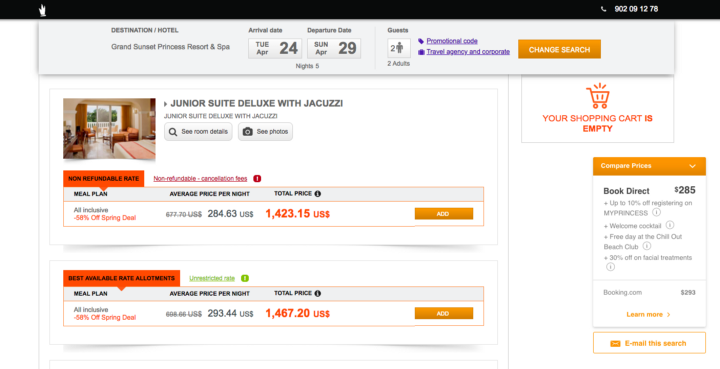Click info icon next to MYPRINCESS offer

(x=656, y=212)
